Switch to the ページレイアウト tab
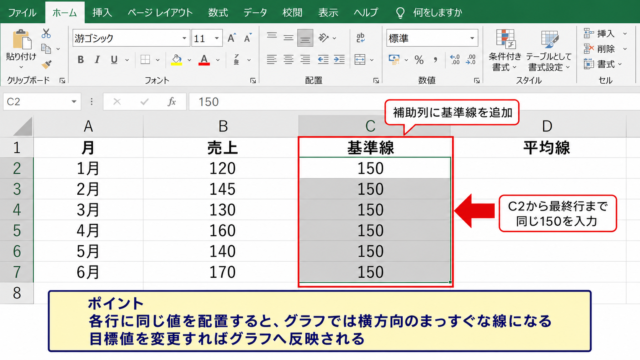This screenshot has height=360, width=640. 160,13
